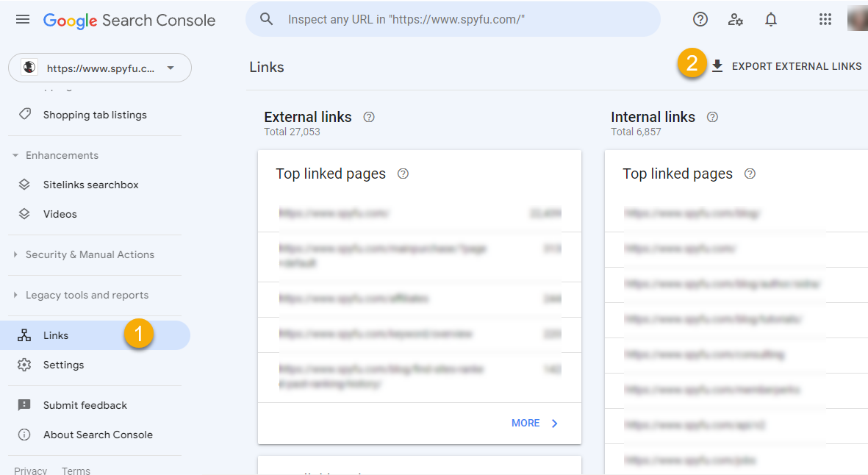Click the Videos layers icon
This screenshot has width=868, height=475.
[x=24, y=214]
